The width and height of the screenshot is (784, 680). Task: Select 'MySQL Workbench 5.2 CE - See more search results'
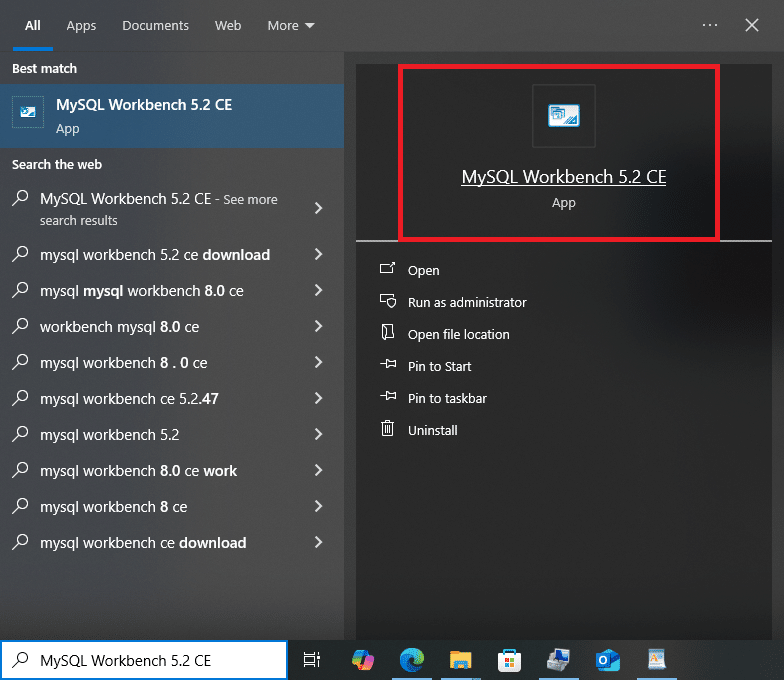pyautogui.click(x=172, y=208)
